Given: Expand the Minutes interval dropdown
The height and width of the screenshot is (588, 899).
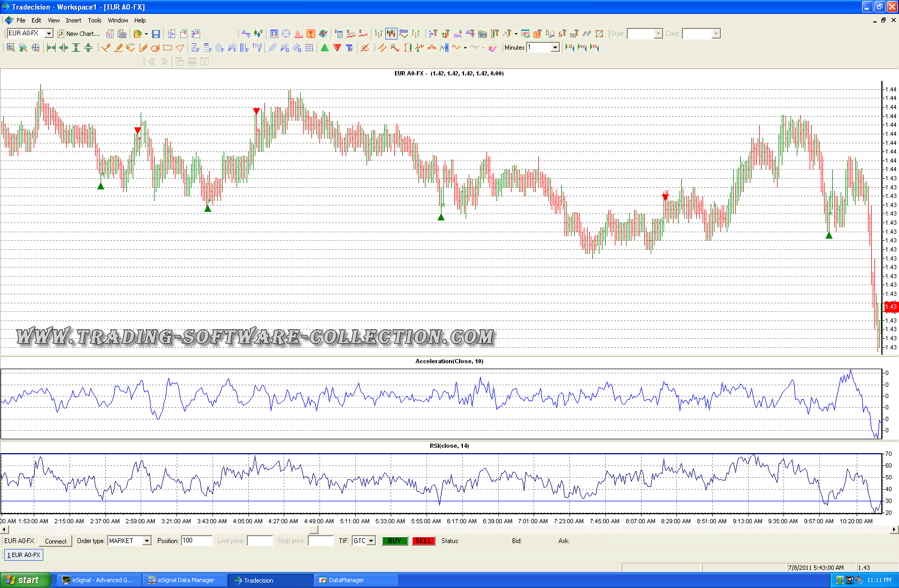Looking at the screenshot, I should 555,48.
